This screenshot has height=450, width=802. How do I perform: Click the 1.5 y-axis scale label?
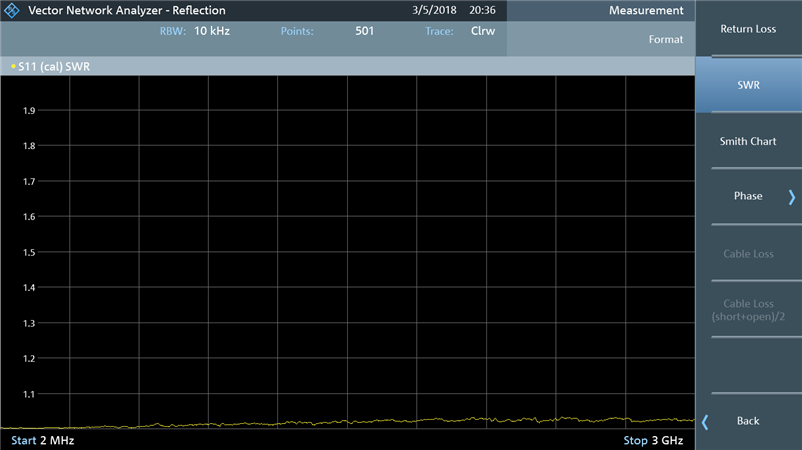[x=29, y=252]
